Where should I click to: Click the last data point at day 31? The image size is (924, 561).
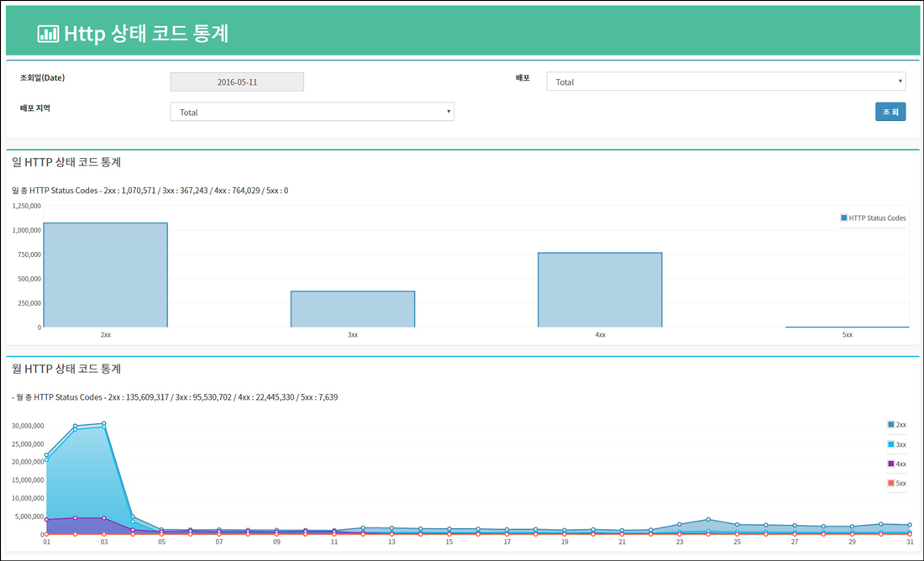[910, 525]
